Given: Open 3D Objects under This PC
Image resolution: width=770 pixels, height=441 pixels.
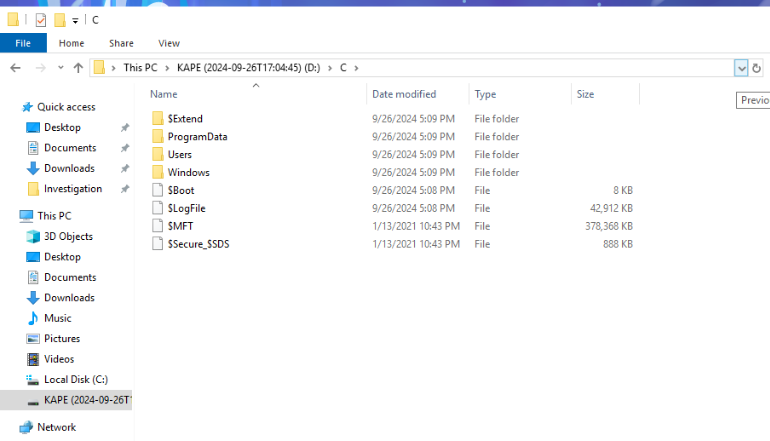Looking at the screenshot, I should click(68, 237).
